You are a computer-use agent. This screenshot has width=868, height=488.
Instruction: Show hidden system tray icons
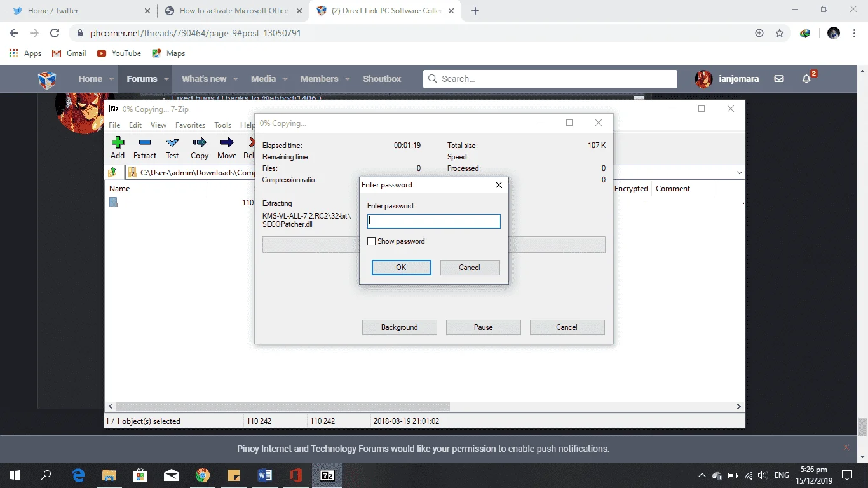[x=702, y=475]
